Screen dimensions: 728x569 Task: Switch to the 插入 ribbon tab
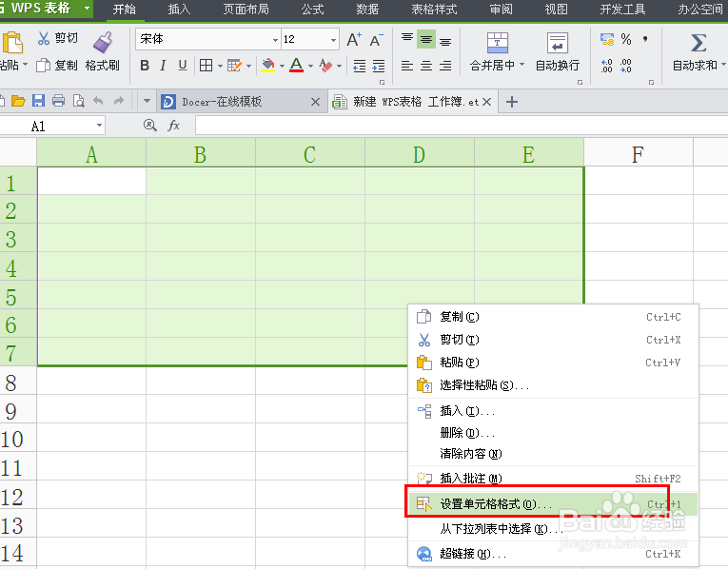point(179,10)
